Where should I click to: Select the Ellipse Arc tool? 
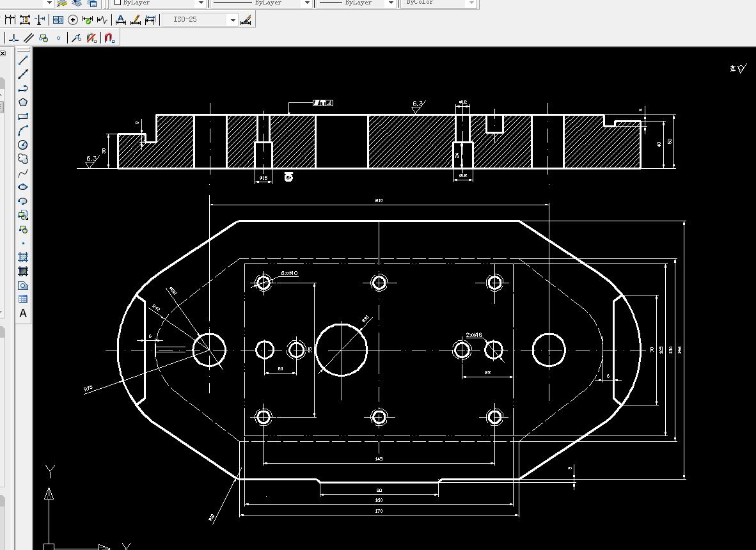(x=22, y=201)
